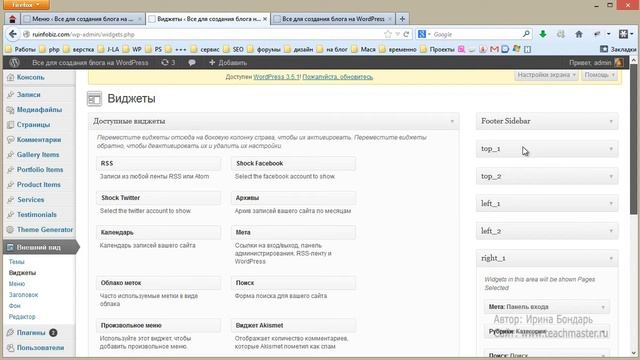Screen dimensions: 640x360
Task: Select the Произвольное меню widget
Action: tap(159, 325)
